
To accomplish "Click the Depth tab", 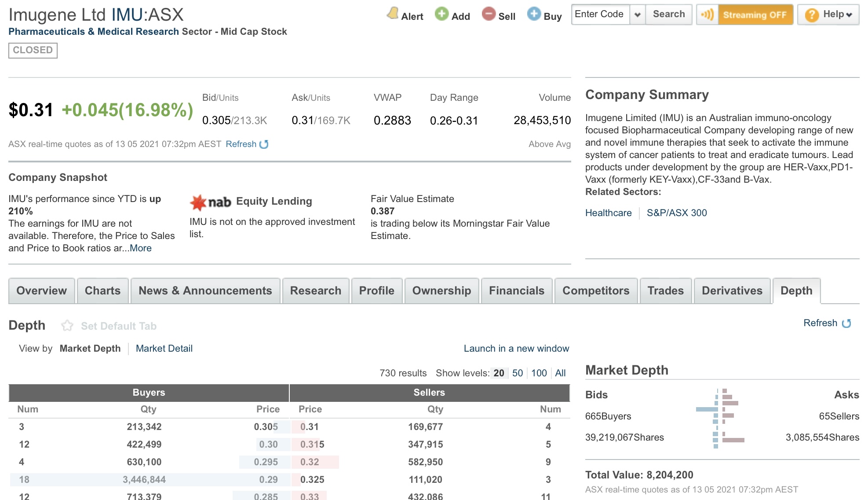I will [796, 291].
